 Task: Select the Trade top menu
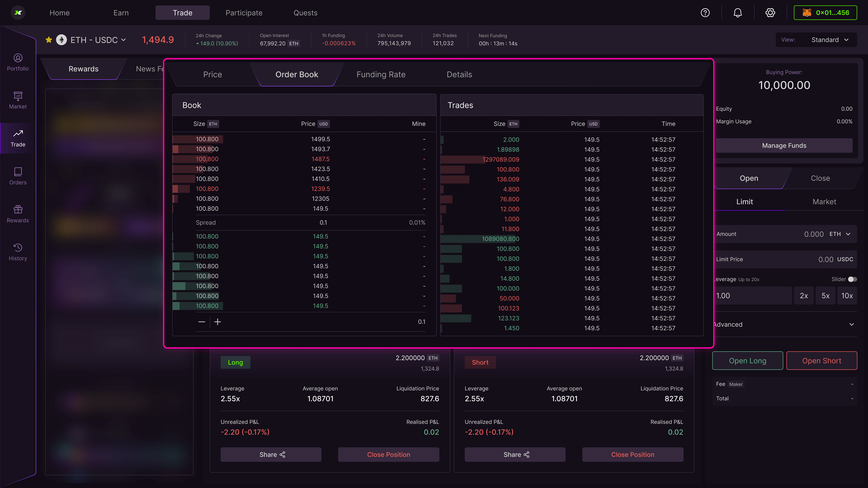(183, 13)
